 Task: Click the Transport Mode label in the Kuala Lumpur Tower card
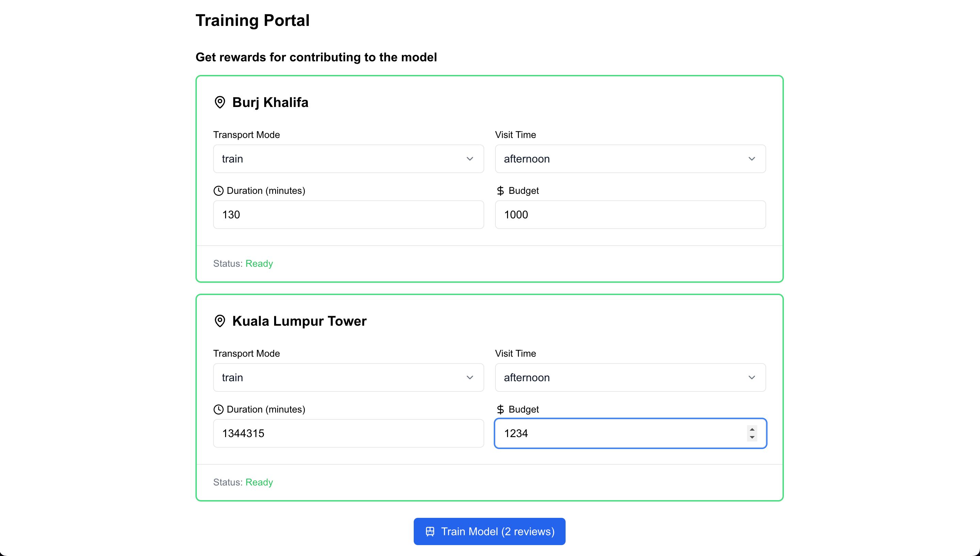point(247,354)
